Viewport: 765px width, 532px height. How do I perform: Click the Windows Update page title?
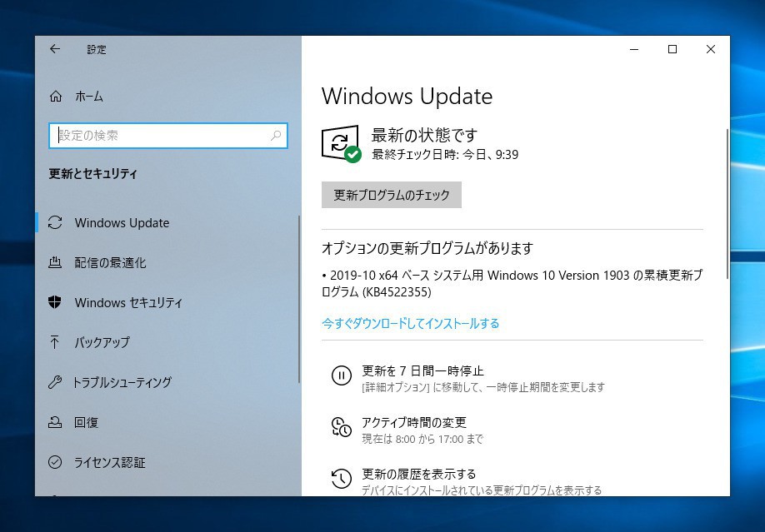(x=407, y=96)
